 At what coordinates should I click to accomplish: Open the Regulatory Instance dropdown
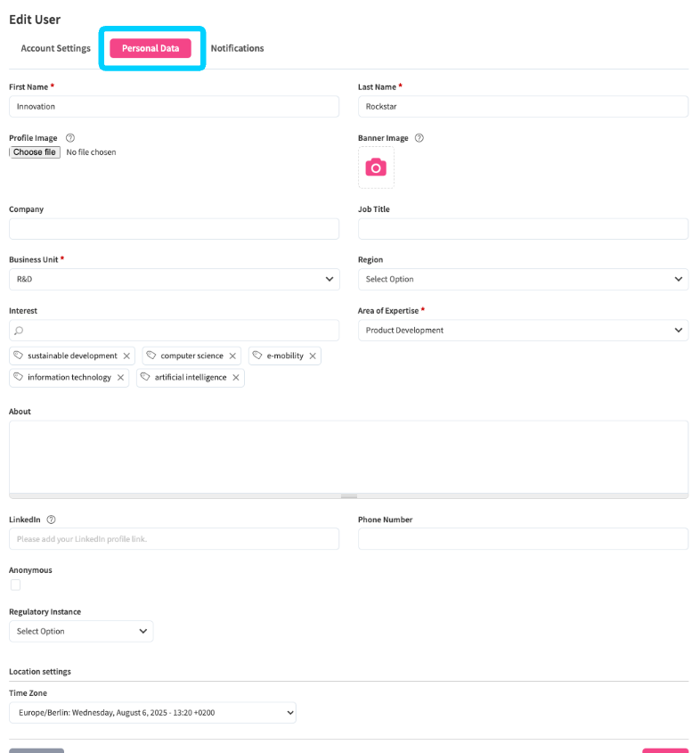80,631
